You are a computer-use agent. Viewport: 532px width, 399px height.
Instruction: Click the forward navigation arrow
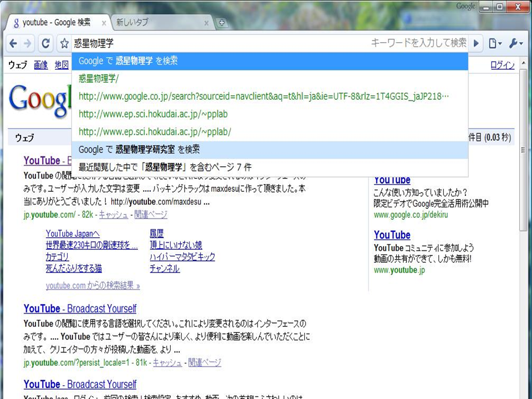tap(28, 43)
